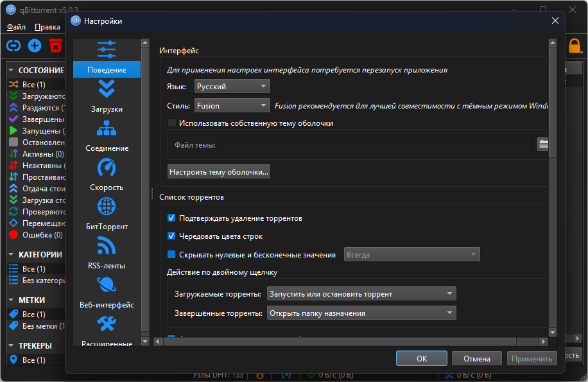Collapse the КАТЕГОРИИ filter section

click(11, 254)
